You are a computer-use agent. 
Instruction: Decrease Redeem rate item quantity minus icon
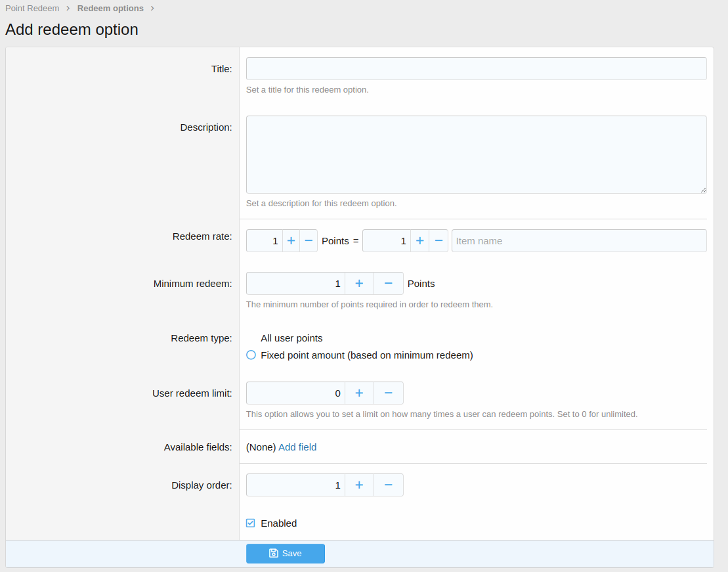(439, 241)
